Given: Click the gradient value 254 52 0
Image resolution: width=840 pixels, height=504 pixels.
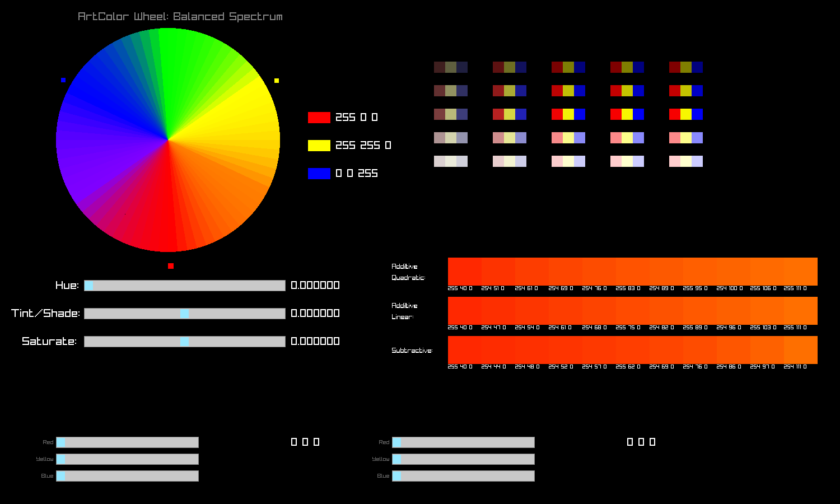Looking at the screenshot, I should pos(561,367).
